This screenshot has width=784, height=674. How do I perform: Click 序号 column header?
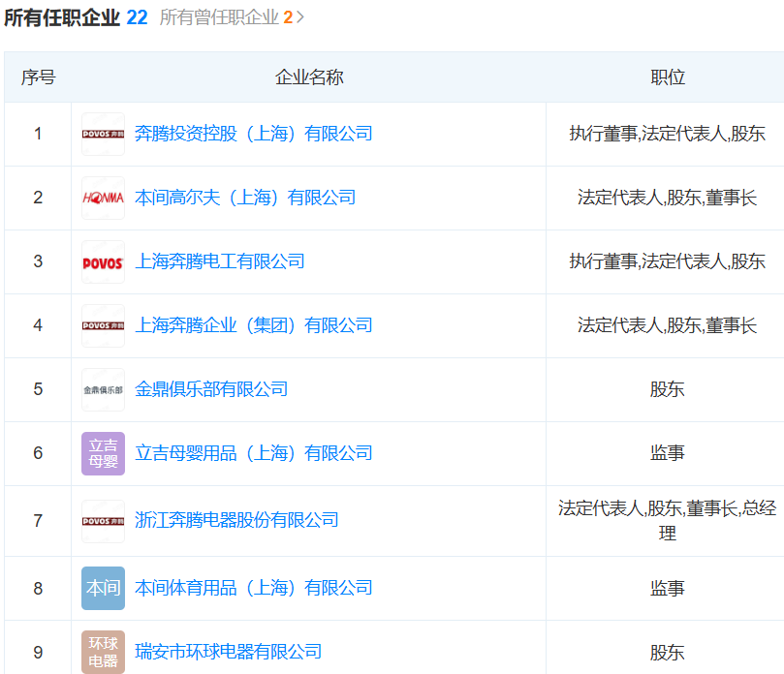pos(38,77)
